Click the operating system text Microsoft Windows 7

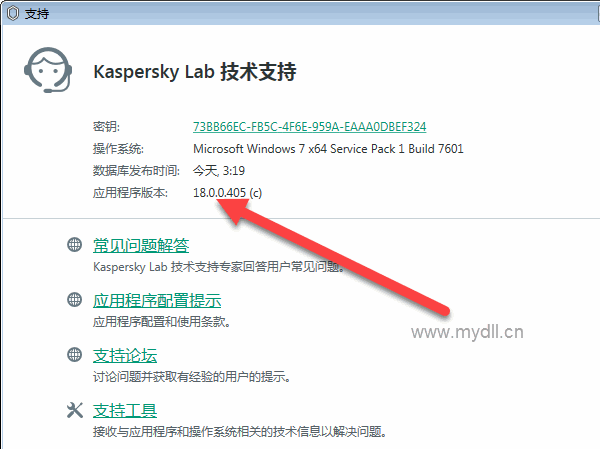tap(328, 149)
